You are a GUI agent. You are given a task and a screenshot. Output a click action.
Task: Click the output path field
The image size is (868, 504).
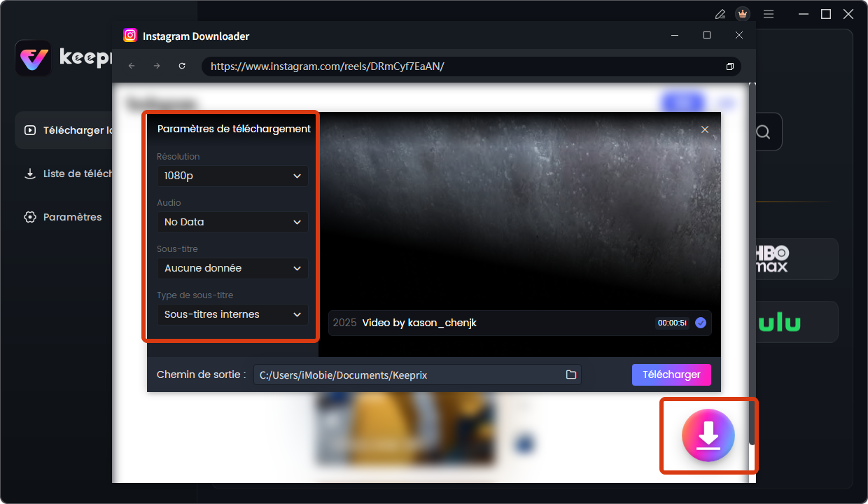(x=409, y=375)
